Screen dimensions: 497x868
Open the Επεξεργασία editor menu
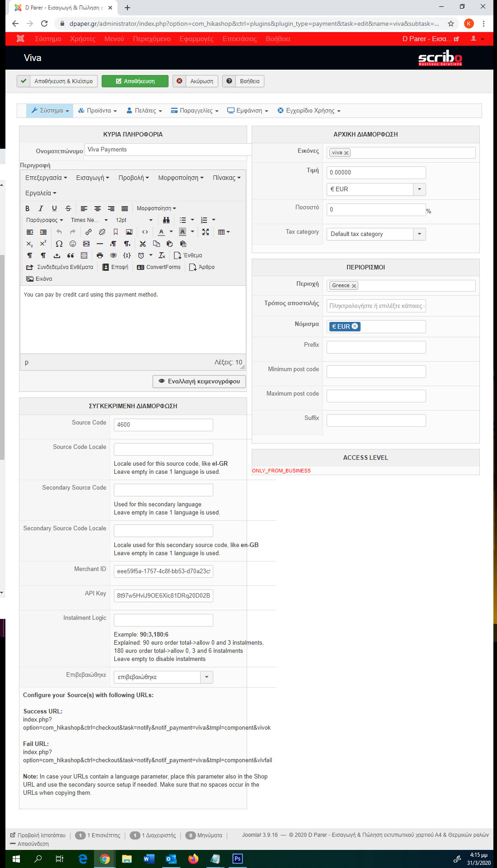(46, 178)
